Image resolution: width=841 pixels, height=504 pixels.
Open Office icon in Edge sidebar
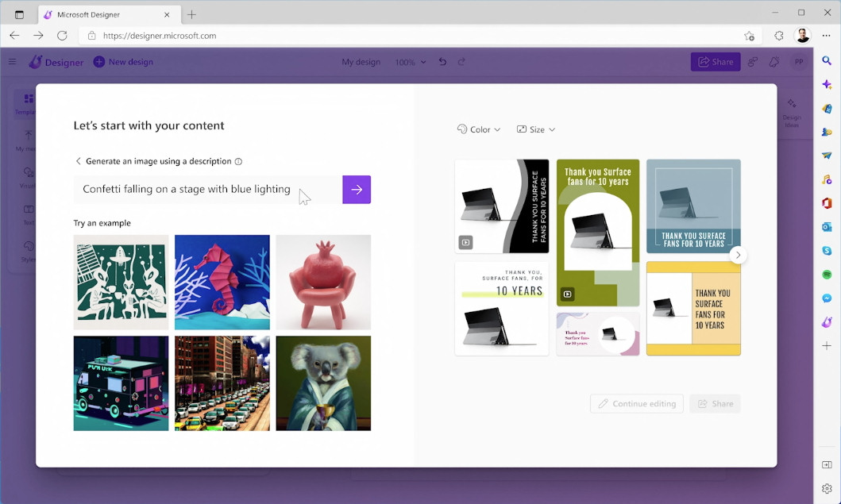[827, 203]
